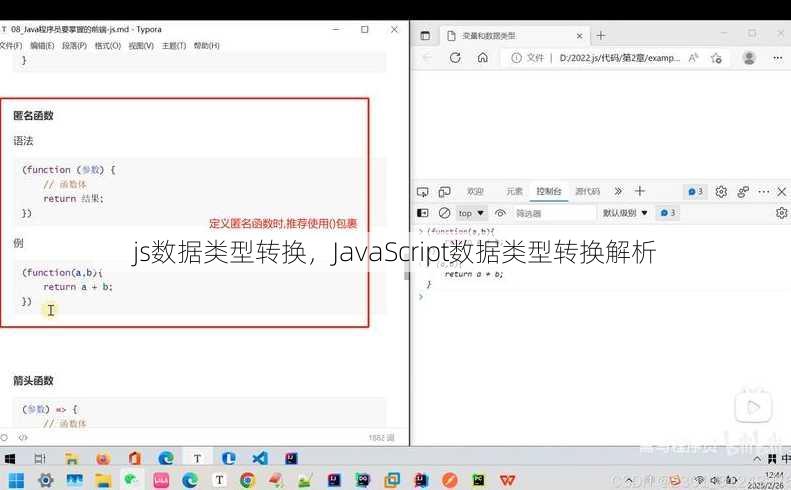Click the console toolbar issues badge

(x=667, y=213)
